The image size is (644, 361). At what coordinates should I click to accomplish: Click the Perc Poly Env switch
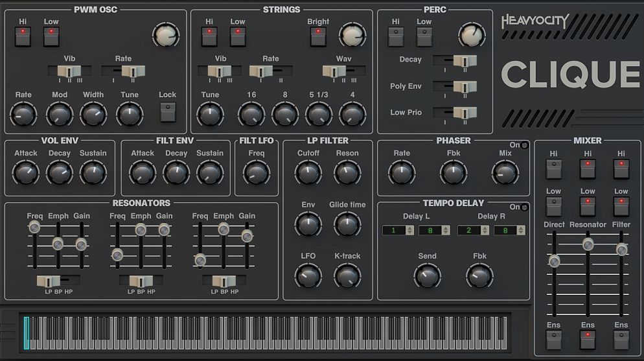[455, 87]
